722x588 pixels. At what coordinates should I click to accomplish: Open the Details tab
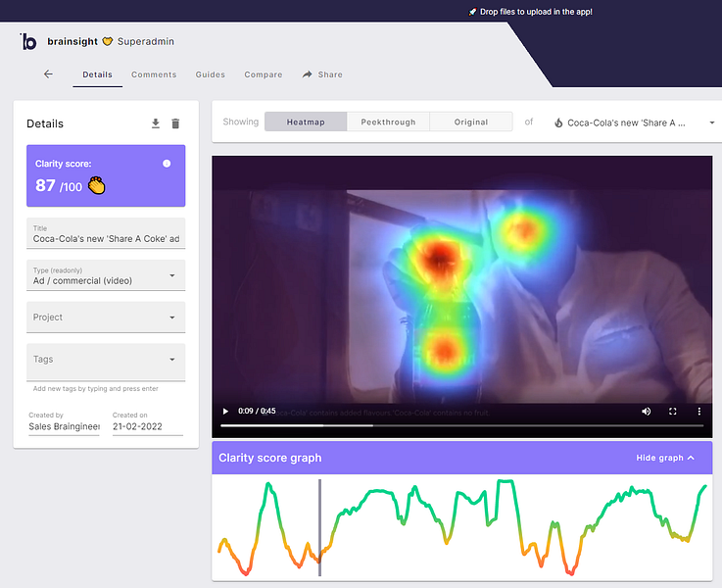pos(98,74)
